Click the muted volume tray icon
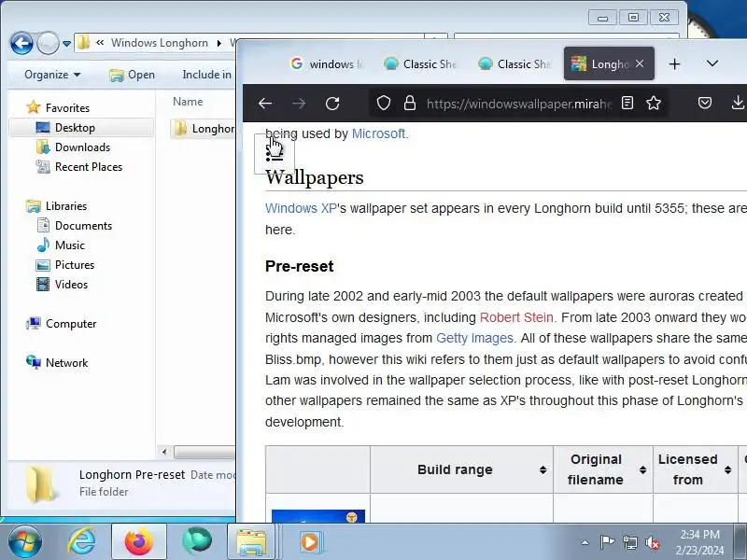Viewport: 747px width, 560px height. pyautogui.click(x=652, y=542)
